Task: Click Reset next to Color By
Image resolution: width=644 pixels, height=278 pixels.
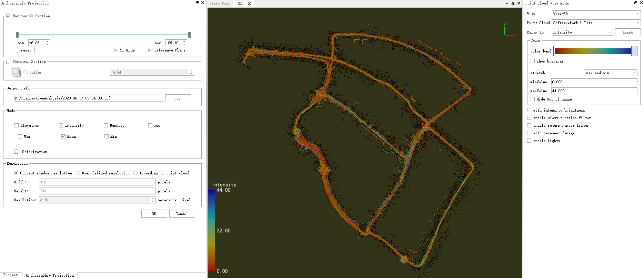Action: click(627, 32)
